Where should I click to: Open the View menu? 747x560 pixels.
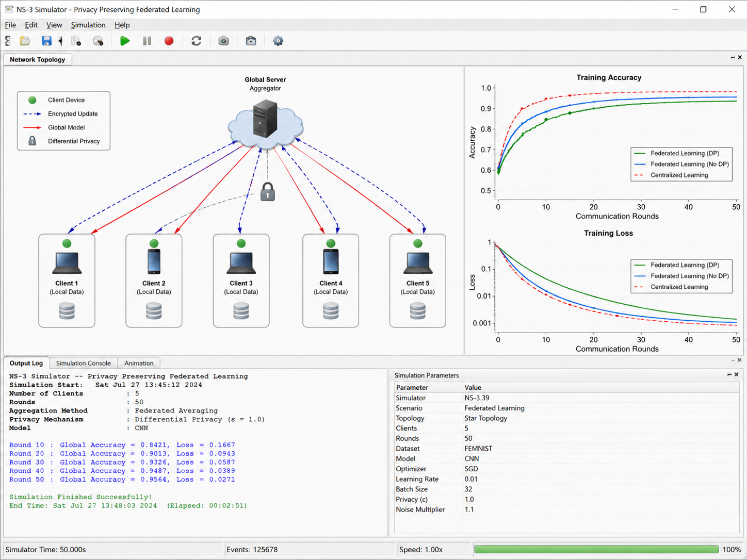54,25
